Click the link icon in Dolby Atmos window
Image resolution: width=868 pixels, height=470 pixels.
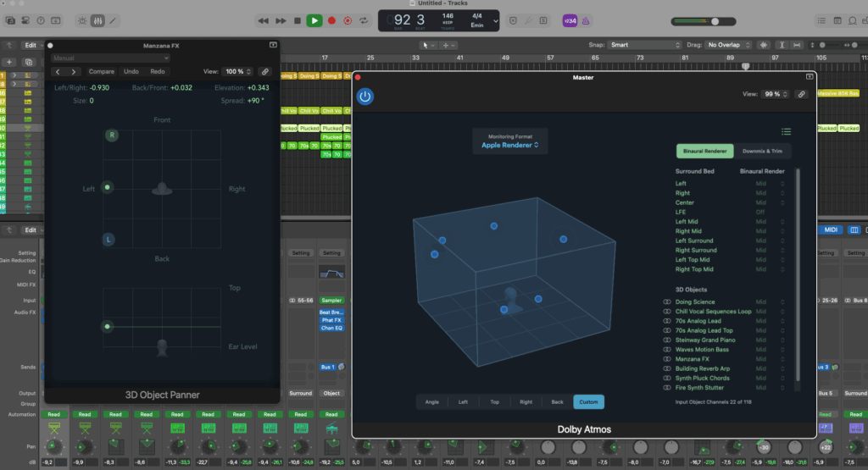tap(801, 95)
